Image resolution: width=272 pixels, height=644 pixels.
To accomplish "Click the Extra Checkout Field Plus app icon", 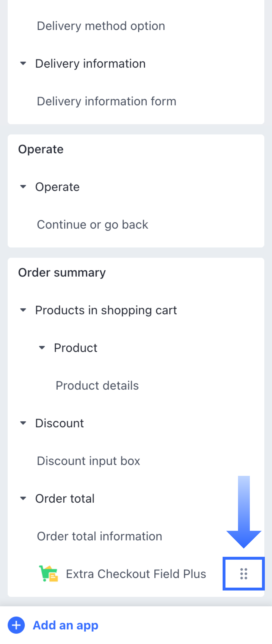I will [48, 574].
